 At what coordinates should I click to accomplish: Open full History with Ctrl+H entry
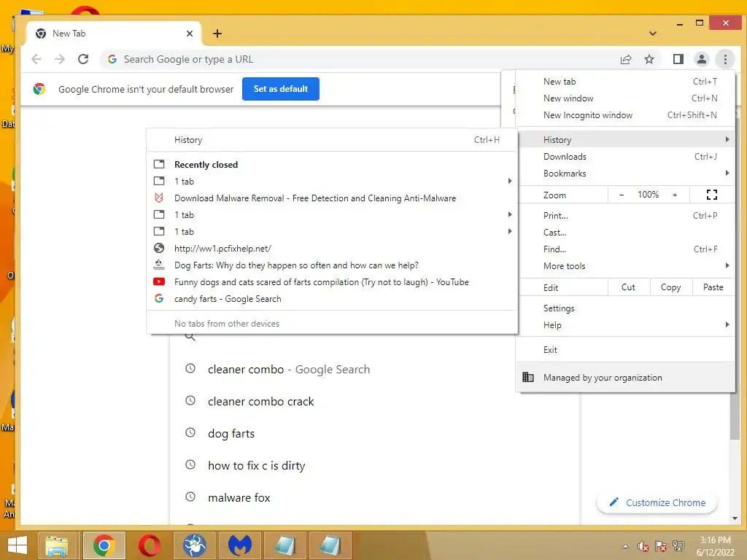click(x=332, y=139)
